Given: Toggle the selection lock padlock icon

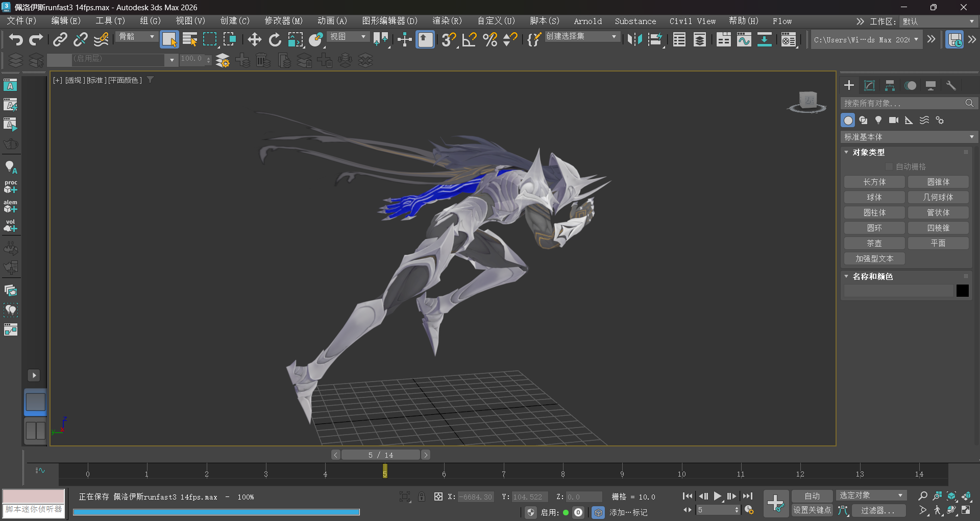Looking at the screenshot, I should tap(422, 496).
